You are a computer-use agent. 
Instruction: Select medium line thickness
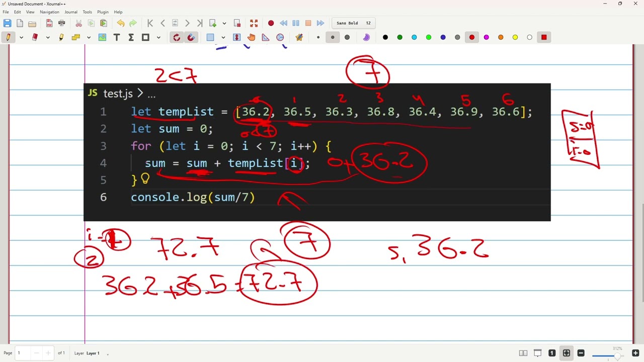333,37
